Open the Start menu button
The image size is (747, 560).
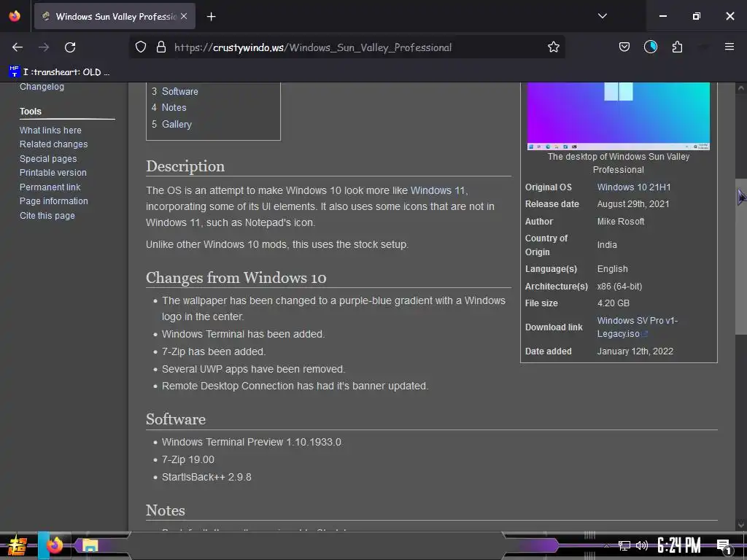click(18, 545)
